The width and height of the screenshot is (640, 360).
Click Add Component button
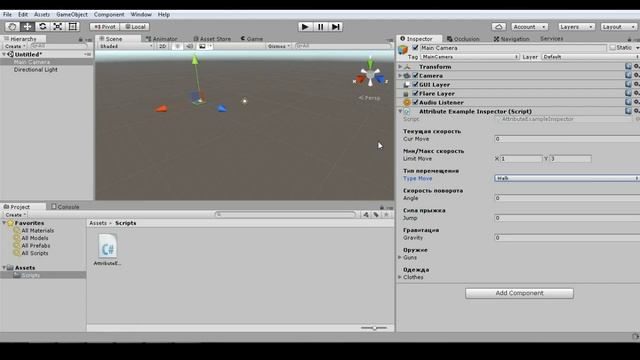(519, 293)
